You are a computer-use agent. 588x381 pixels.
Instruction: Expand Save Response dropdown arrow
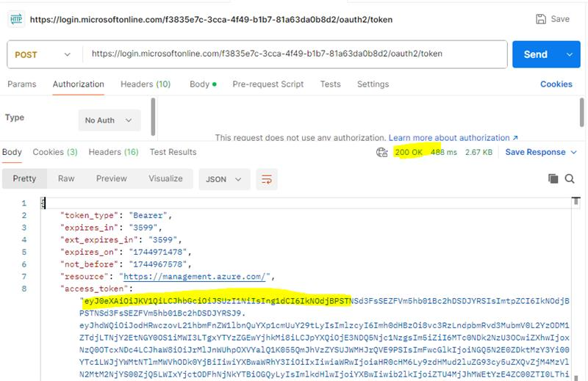pyautogui.click(x=573, y=152)
